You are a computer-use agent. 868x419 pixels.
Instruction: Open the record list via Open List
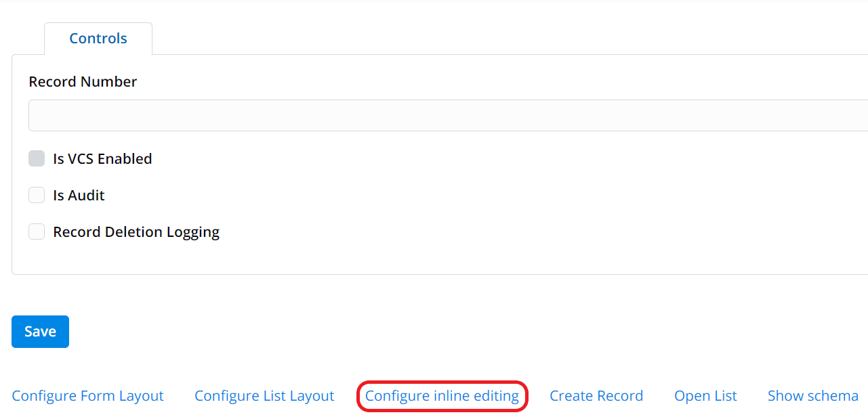705,395
